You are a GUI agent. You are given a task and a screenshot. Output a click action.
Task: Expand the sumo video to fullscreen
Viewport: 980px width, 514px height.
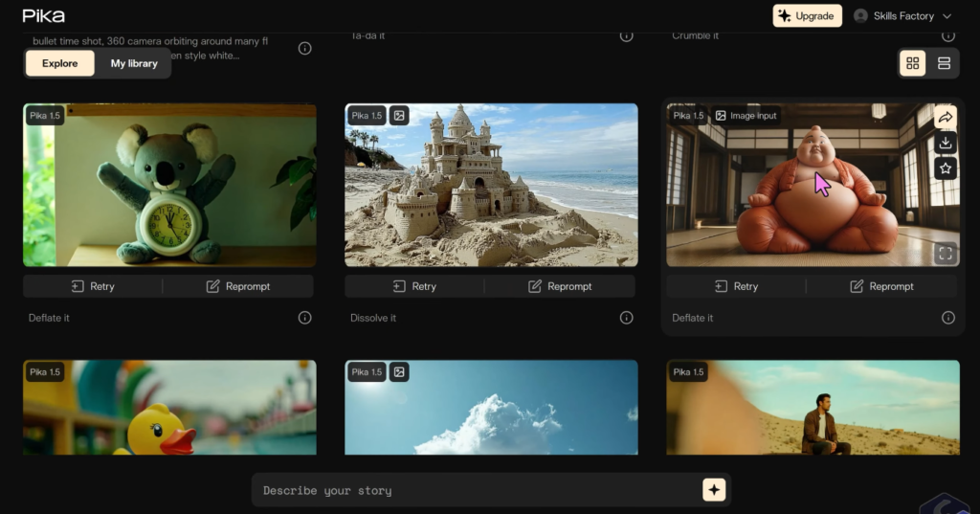tap(946, 254)
